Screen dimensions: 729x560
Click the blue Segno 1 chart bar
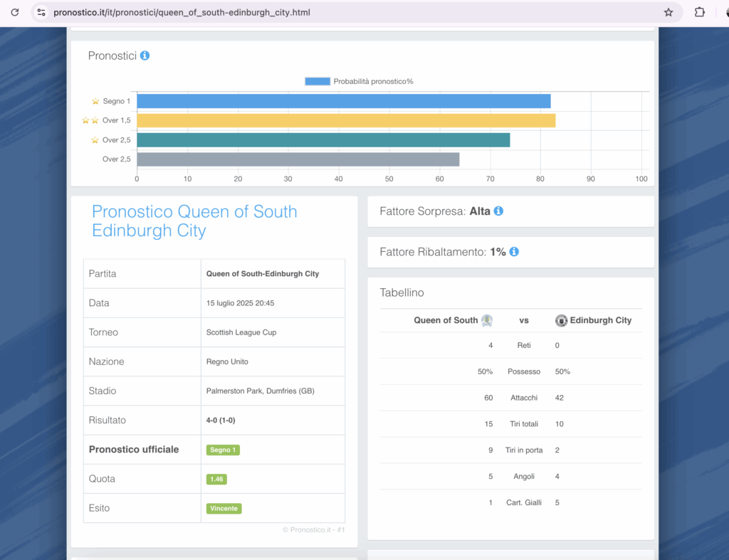(344, 101)
